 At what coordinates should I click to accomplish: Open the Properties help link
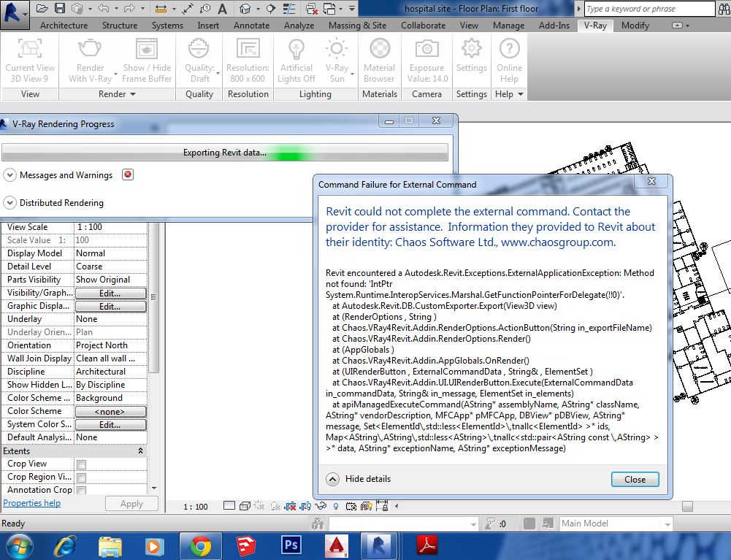[31, 503]
